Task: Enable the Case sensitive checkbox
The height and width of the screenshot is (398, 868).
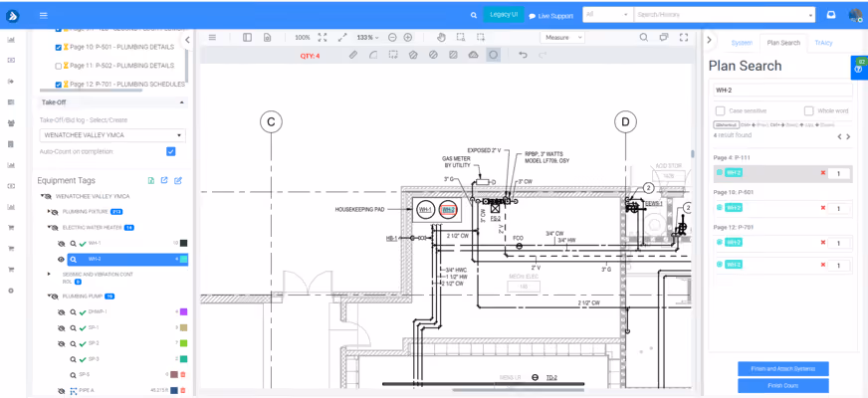Action: 720,110
